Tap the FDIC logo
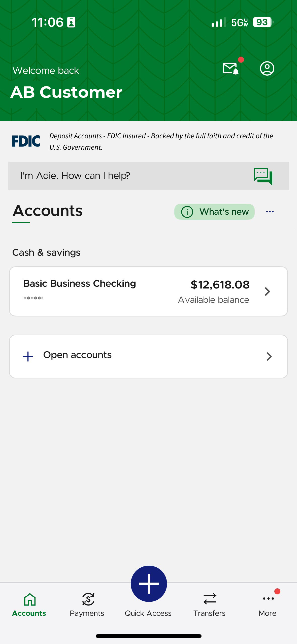Viewport: 297px width, 644px height. (x=26, y=141)
